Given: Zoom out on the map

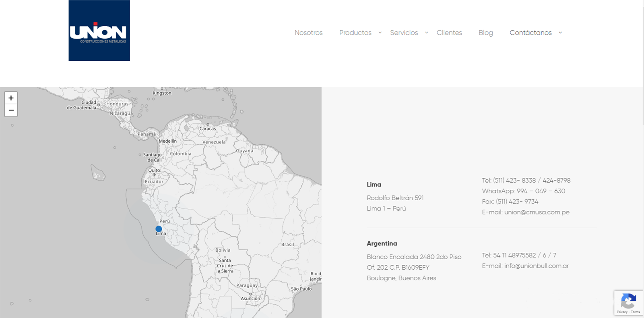Looking at the screenshot, I should (x=11, y=110).
